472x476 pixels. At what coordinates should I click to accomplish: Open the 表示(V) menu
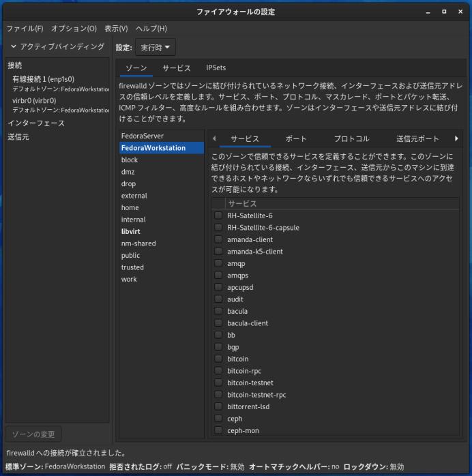click(x=116, y=29)
